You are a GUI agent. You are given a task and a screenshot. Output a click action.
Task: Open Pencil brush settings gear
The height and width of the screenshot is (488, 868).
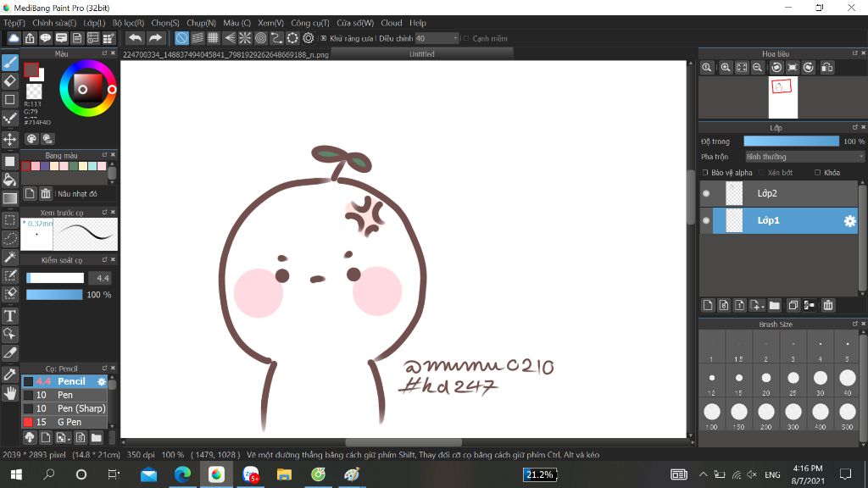click(x=102, y=381)
